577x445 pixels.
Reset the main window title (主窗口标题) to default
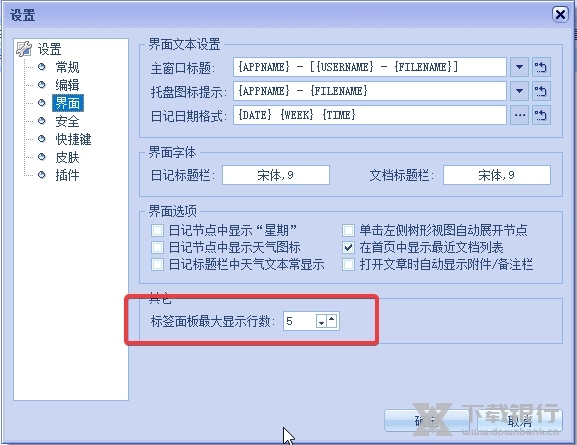click(x=541, y=67)
